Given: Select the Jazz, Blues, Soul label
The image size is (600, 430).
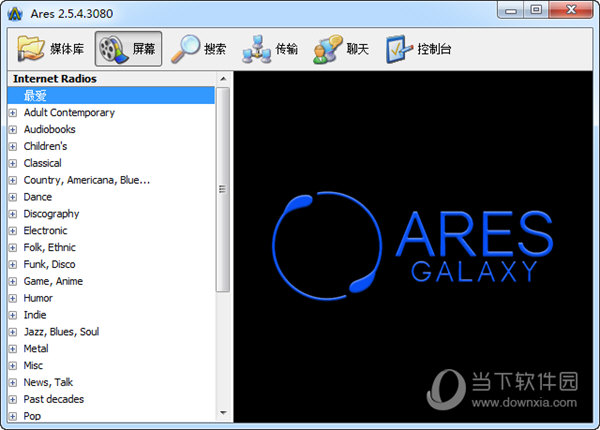Looking at the screenshot, I should tap(61, 331).
